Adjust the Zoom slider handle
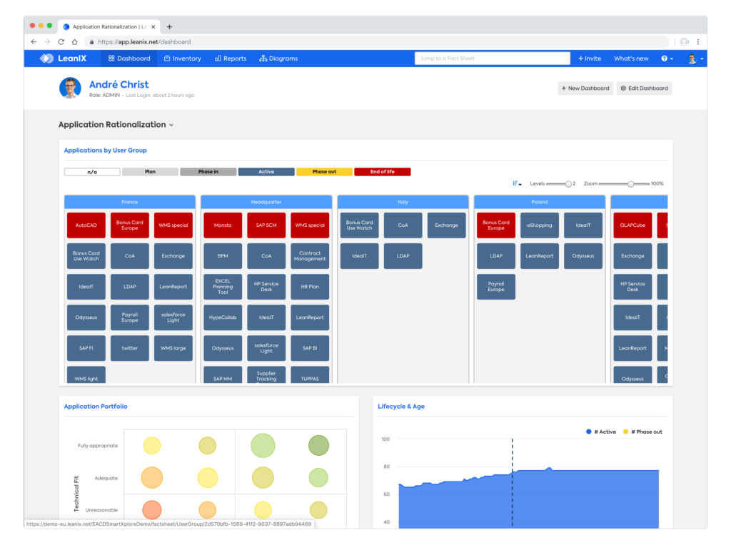 click(x=630, y=184)
